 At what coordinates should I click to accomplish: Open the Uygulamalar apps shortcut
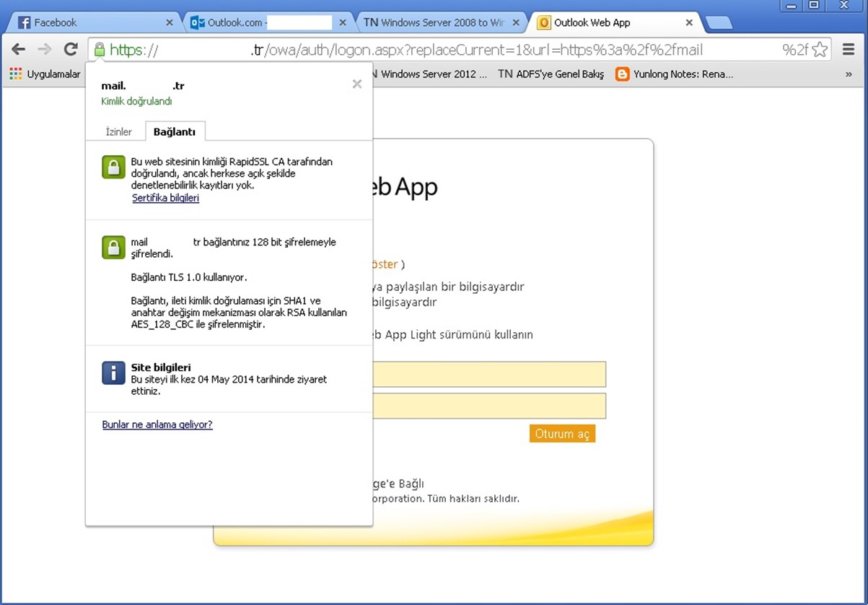tap(45, 74)
